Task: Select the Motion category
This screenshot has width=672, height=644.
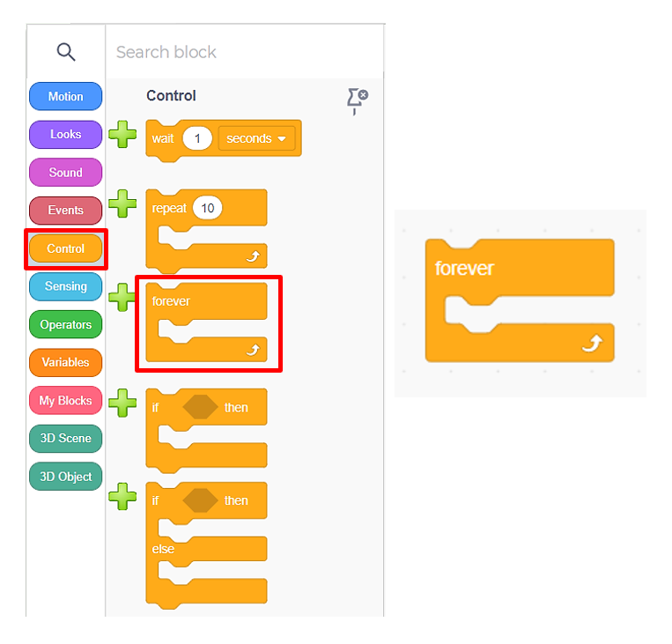Action: (x=65, y=97)
